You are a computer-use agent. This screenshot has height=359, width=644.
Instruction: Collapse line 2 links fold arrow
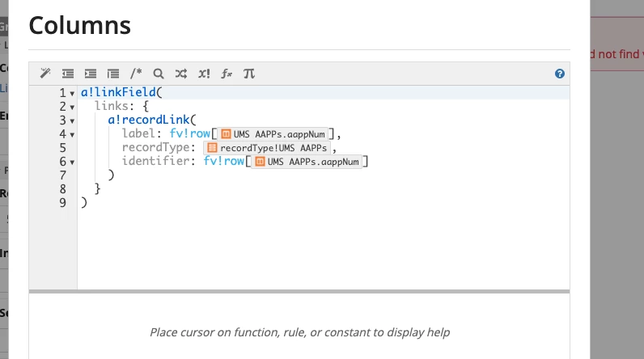[x=72, y=108]
